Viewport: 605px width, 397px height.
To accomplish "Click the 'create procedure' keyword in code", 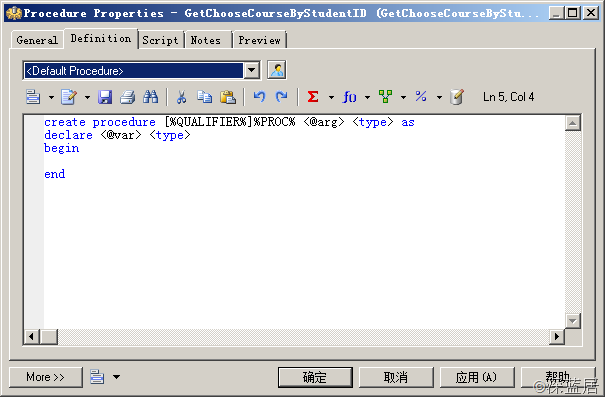I will pyautogui.click(x=100, y=122).
